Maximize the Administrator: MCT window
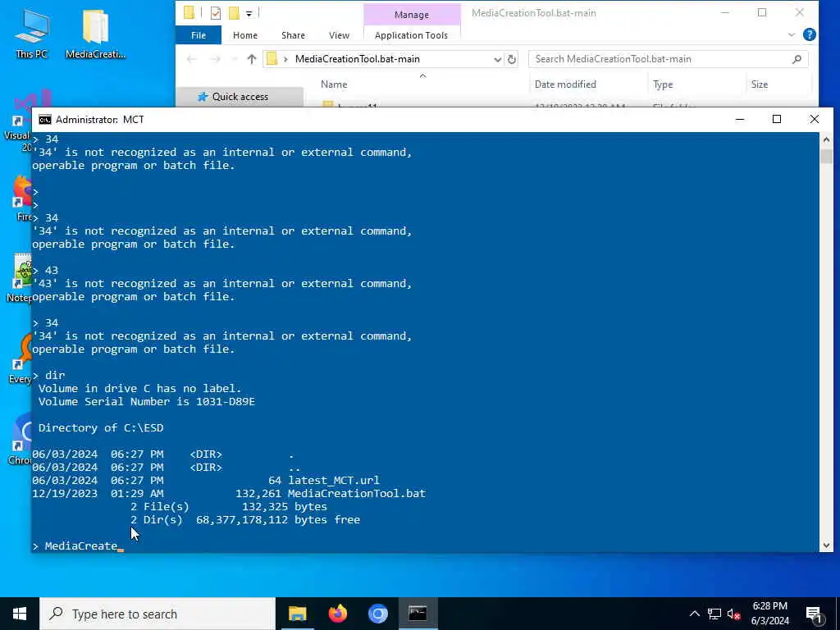Viewport: 840px width, 630px height. pyautogui.click(x=777, y=119)
